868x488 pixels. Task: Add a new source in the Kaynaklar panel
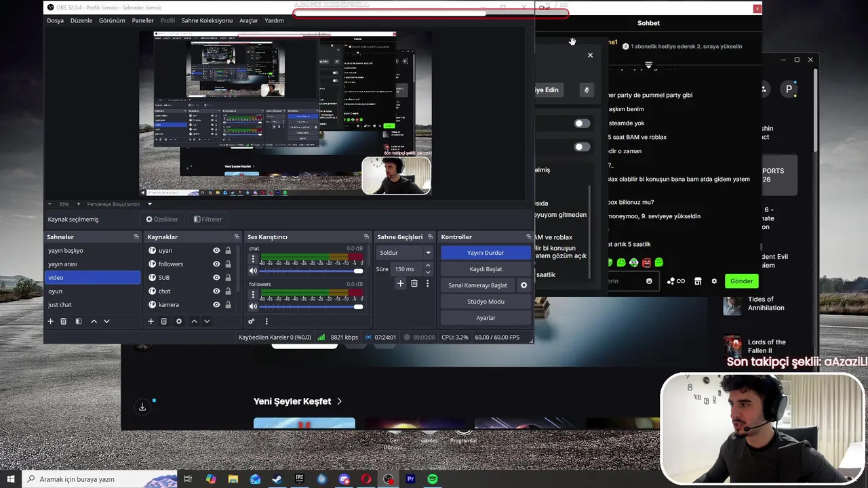click(151, 321)
